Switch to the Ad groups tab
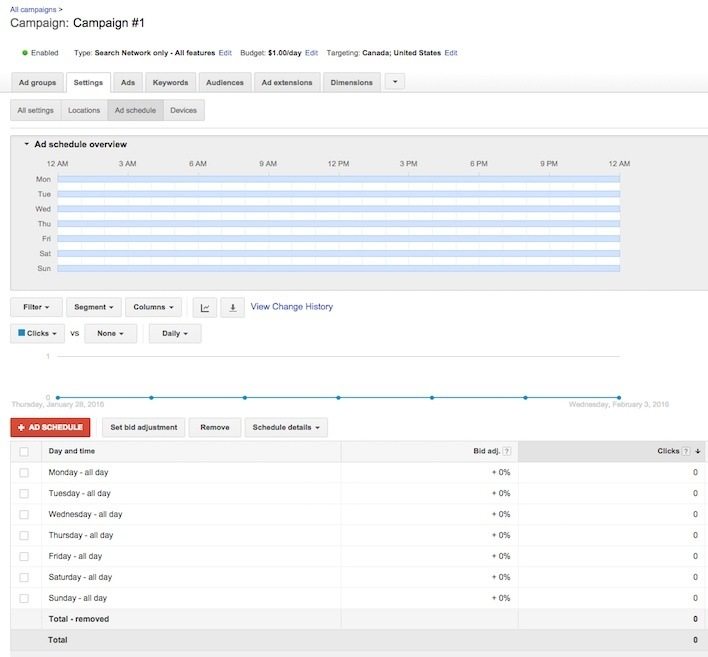The image size is (708, 657). coord(37,83)
